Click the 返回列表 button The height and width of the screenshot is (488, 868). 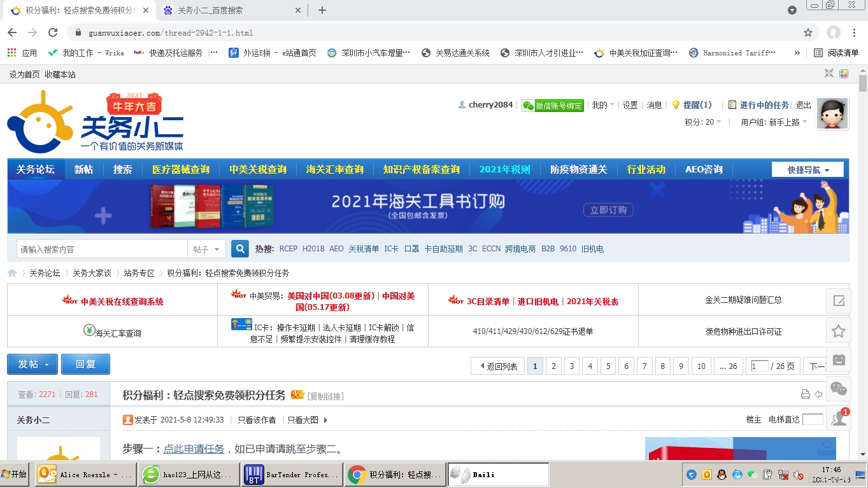click(497, 366)
